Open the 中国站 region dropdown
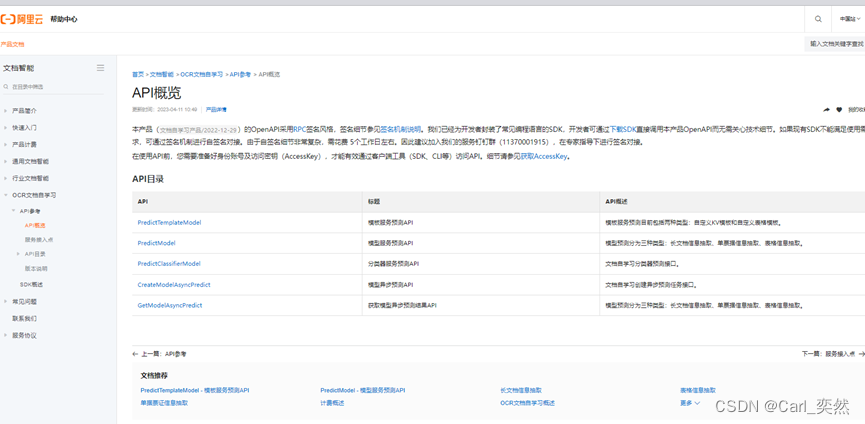Image resolution: width=865 pixels, height=424 pixels. click(850, 19)
